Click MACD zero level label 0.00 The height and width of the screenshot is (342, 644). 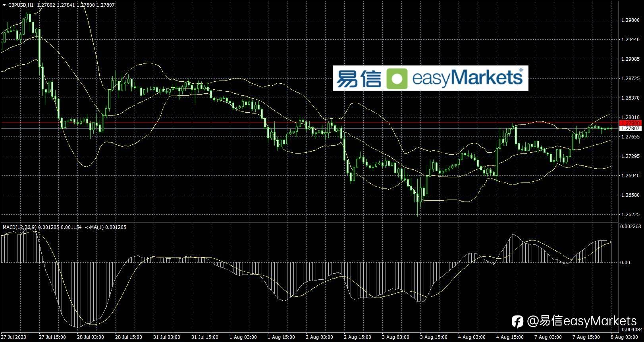click(x=625, y=262)
